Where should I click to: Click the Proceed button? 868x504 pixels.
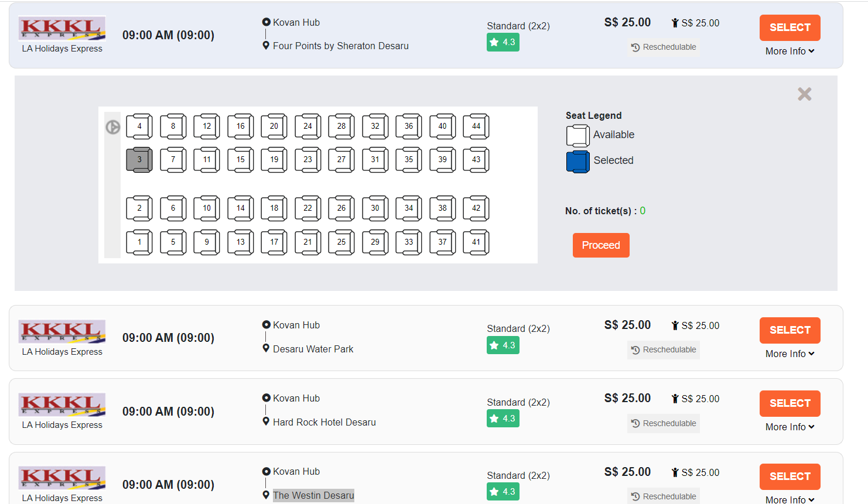[601, 245]
